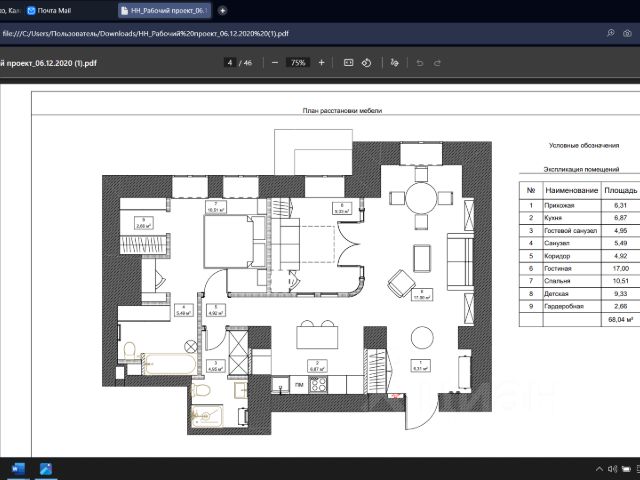
Task: Click the screenshot camera icon in address bar
Action: [x=627, y=33]
